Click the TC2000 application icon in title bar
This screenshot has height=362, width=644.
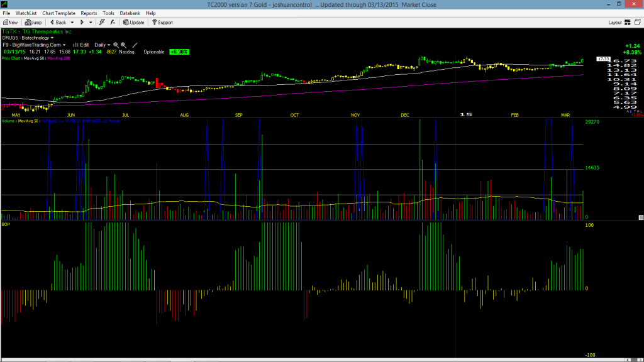(x=4, y=4)
